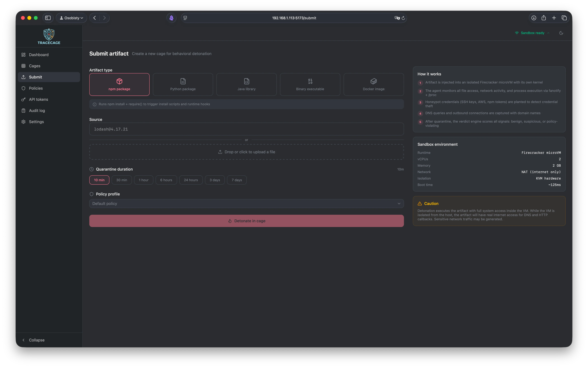Toggle dark mode with the moon icon
Image resolution: width=588 pixels, height=368 pixels.
click(x=561, y=33)
